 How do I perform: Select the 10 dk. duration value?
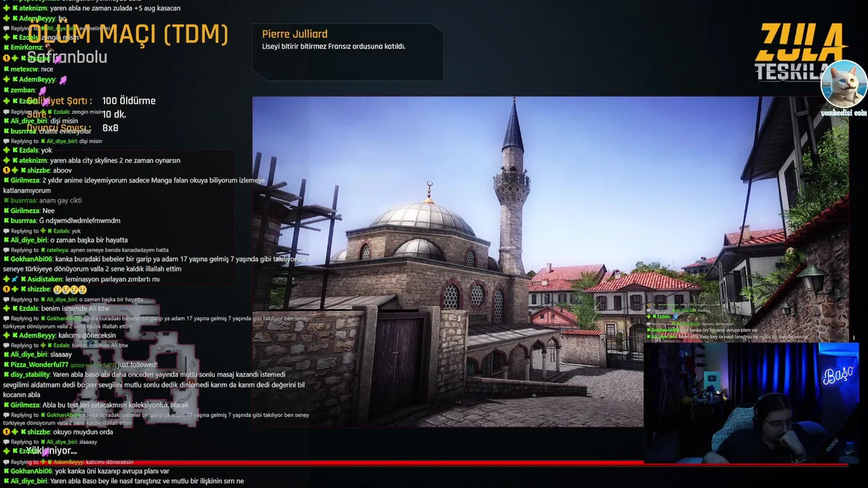(x=114, y=115)
